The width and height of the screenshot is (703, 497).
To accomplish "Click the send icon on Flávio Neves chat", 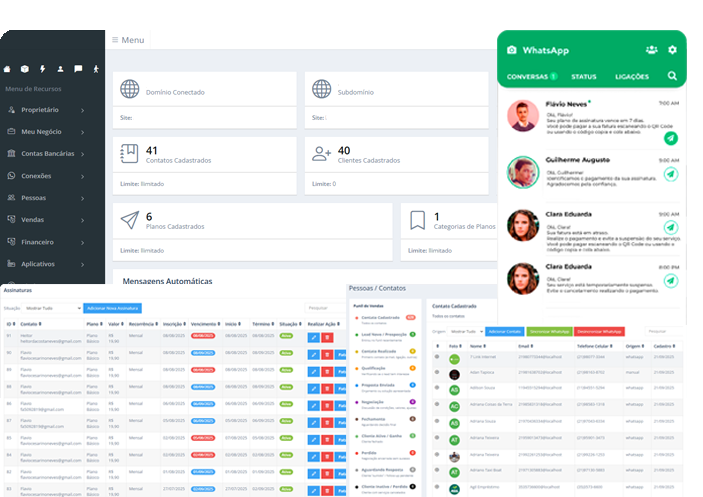I will click(x=670, y=139).
